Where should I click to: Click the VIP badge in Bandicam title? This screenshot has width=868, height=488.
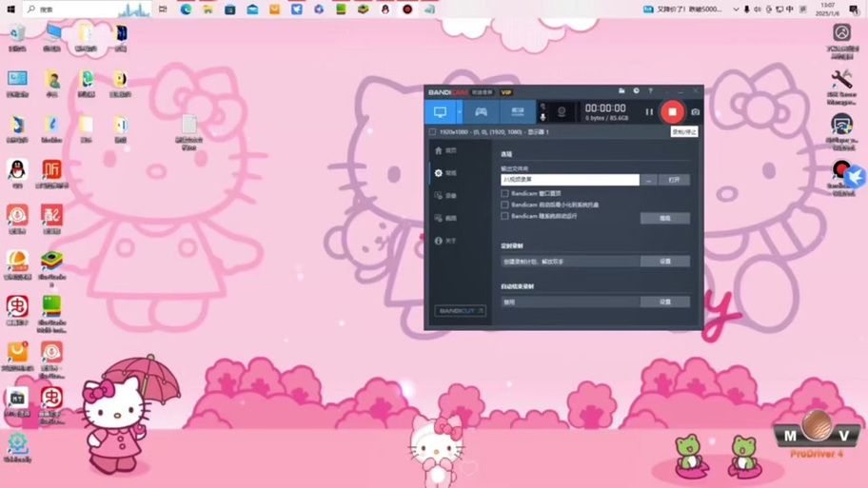pyautogui.click(x=506, y=92)
